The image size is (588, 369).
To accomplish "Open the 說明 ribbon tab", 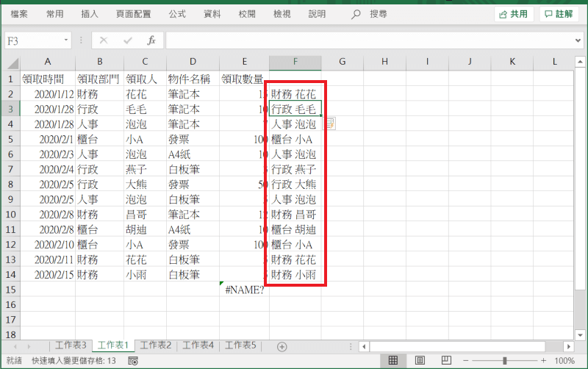I will 317,14.
